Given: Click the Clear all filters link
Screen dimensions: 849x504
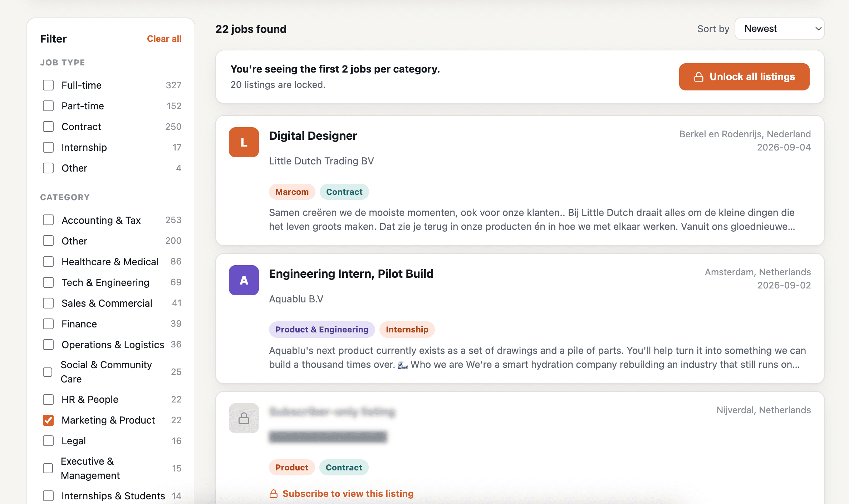Looking at the screenshot, I should pos(164,39).
